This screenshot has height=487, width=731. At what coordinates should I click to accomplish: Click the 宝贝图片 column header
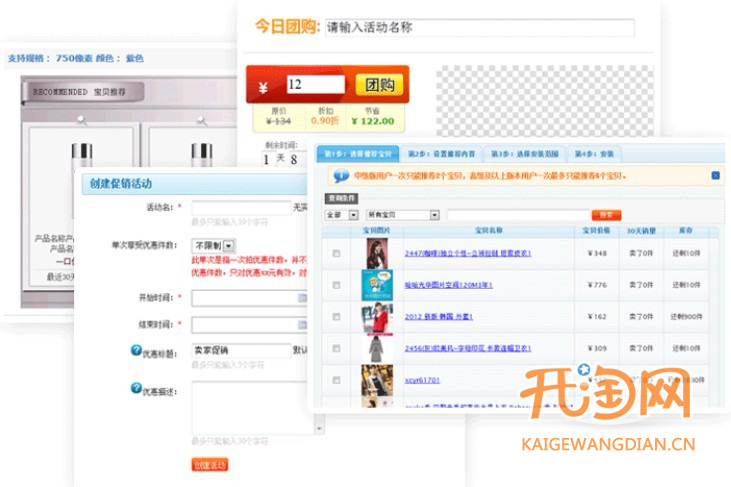377,230
